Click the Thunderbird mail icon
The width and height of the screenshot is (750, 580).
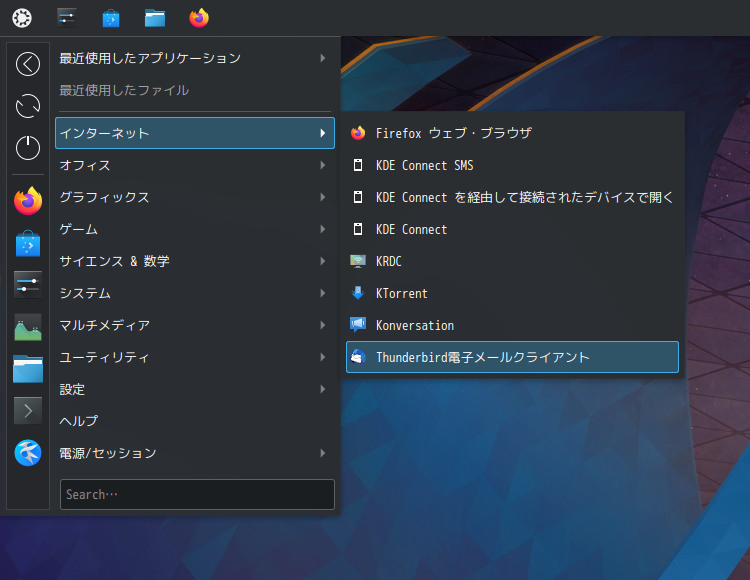(358, 357)
